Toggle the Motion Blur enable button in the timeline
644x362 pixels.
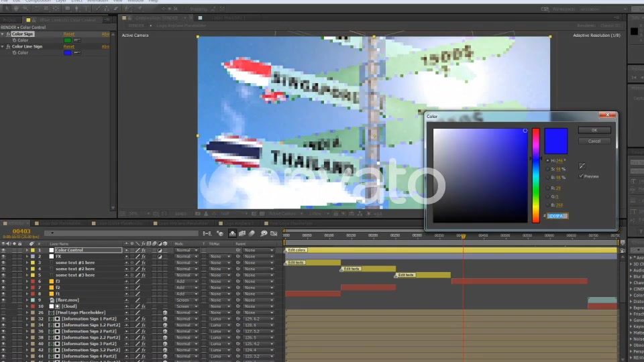[x=252, y=233]
